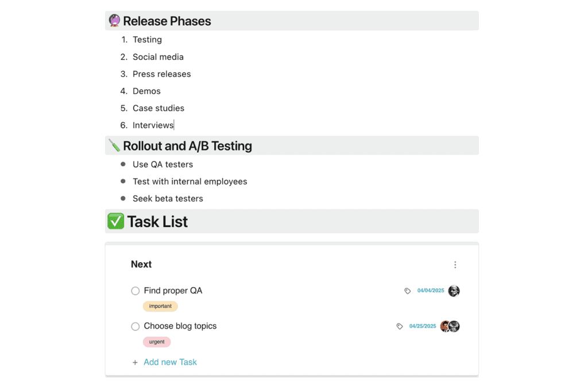Click the crystal ball icon beside Release Phases

point(115,20)
